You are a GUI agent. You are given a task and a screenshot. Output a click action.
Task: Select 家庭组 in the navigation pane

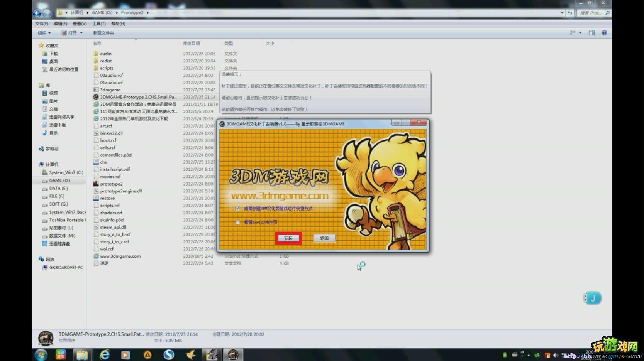point(52,149)
